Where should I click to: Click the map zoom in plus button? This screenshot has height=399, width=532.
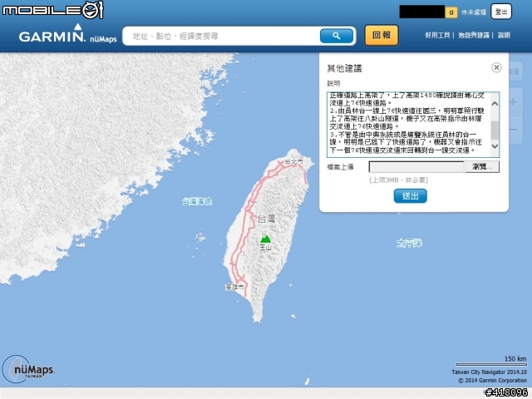click(514, 102)
